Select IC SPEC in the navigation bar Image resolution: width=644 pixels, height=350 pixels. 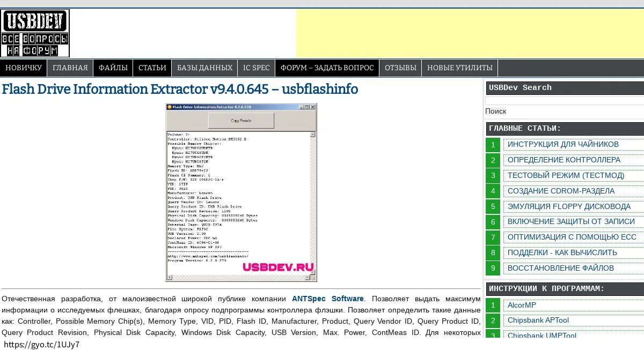(256, 68)
